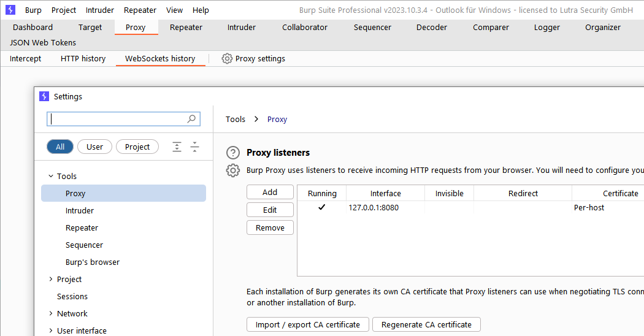Viewport: 644px width, 336px height.
Task: Click the Proxy settings gear icon
Action: (x=227, y=59)
